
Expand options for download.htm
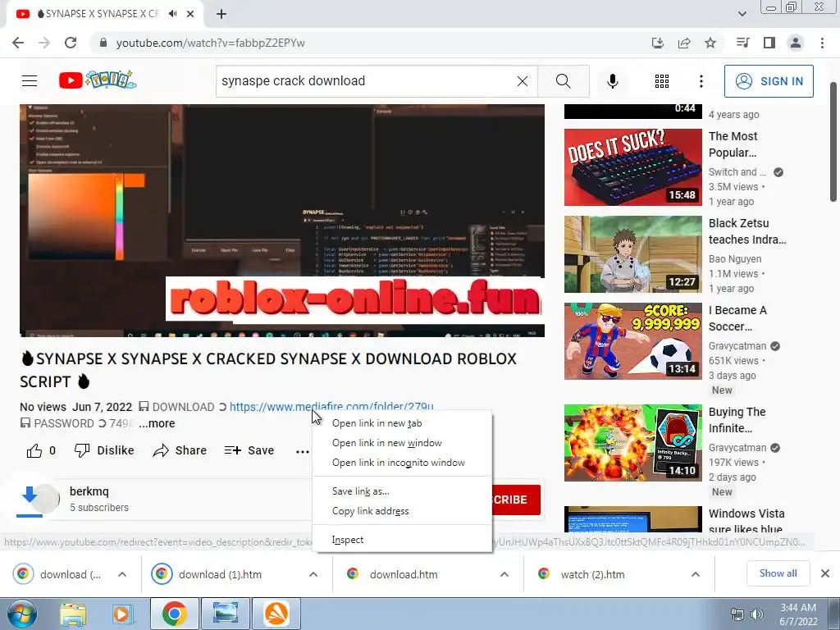[x=504, y=574]
